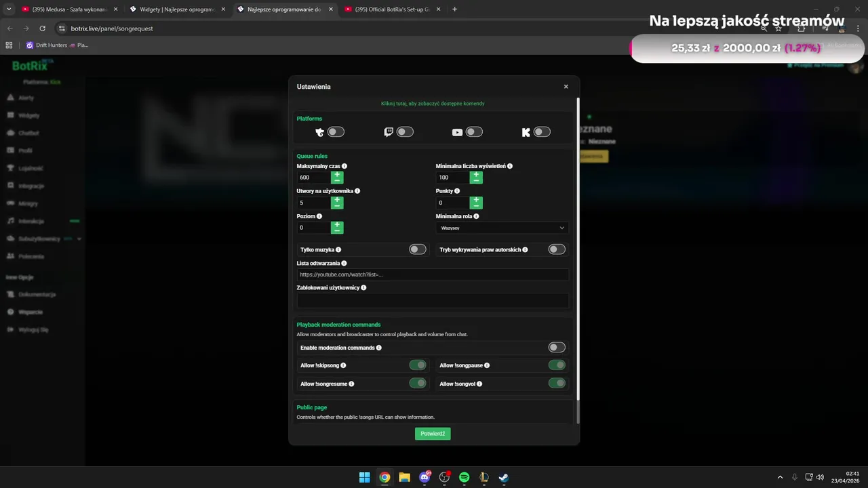Click info icon next to Allow !songvol
The height and width of the screenshot is (488, 868).
(x=479, y=384)
